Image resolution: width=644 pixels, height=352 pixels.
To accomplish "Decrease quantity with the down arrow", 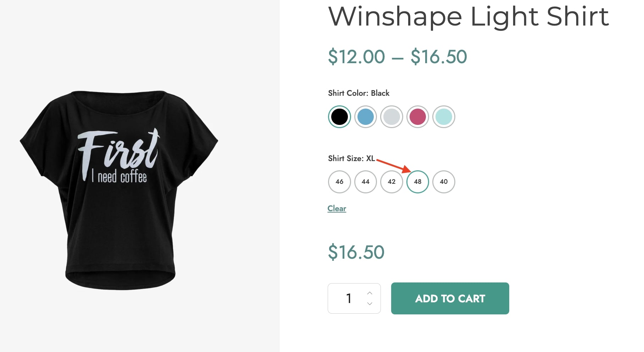I will click(x=370, y=304).
